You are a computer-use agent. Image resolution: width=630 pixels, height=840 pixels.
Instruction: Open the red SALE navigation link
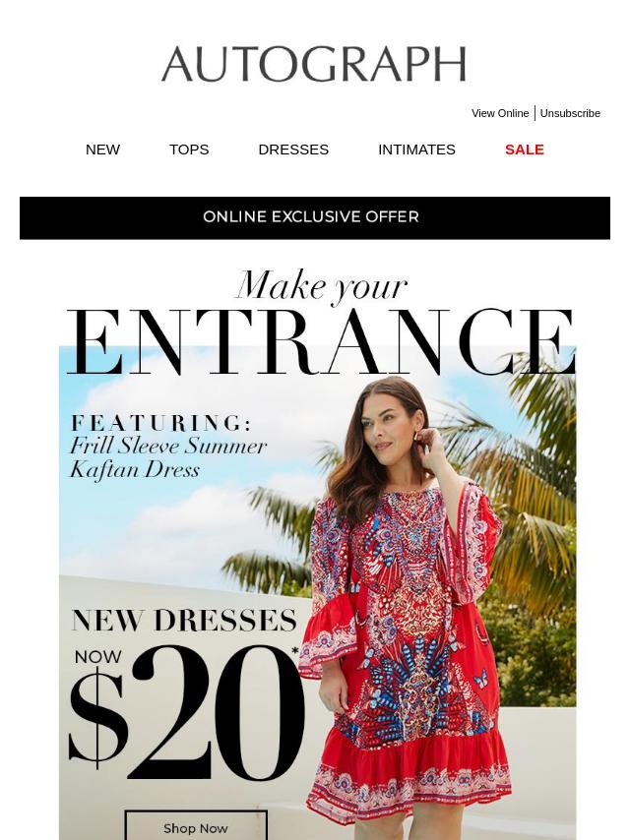click(525, 150)
